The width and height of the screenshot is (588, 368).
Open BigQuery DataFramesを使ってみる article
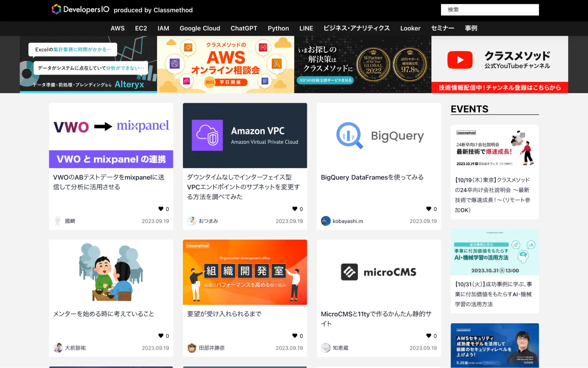point(372,177)
